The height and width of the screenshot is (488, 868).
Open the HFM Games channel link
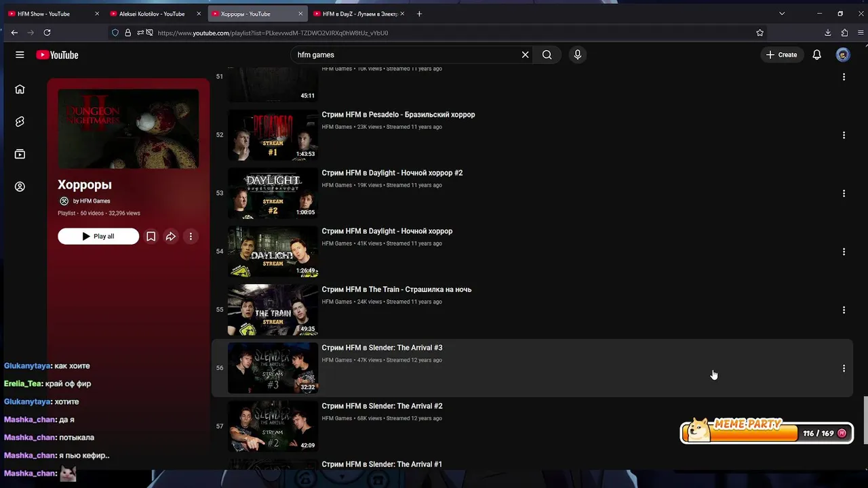click(92, 201)
